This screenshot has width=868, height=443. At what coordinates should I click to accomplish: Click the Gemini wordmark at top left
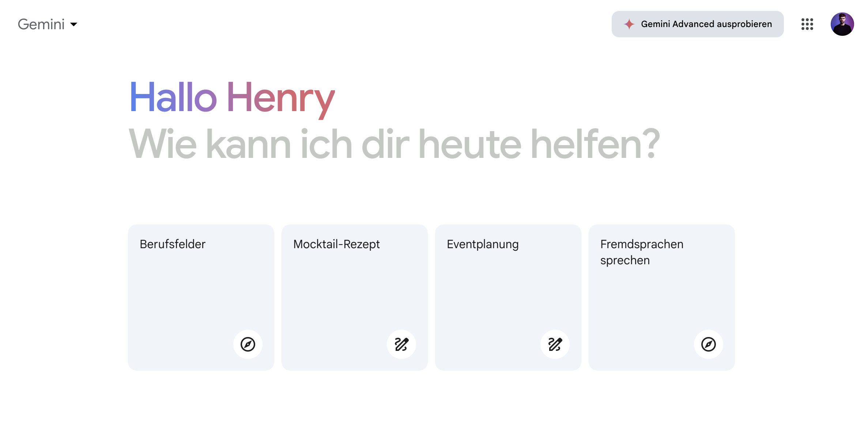[41, 24]
